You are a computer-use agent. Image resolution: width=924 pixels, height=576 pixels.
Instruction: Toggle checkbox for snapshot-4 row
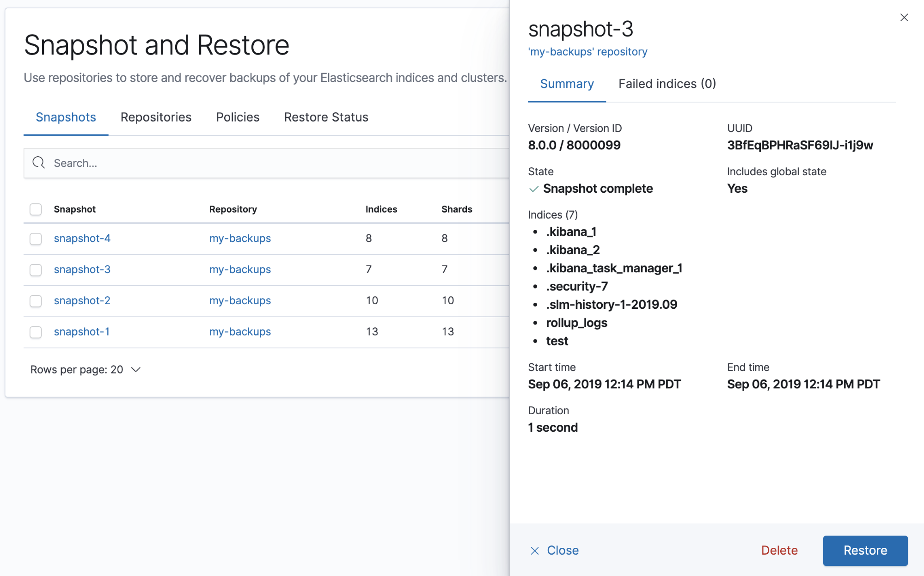(36, 238)
